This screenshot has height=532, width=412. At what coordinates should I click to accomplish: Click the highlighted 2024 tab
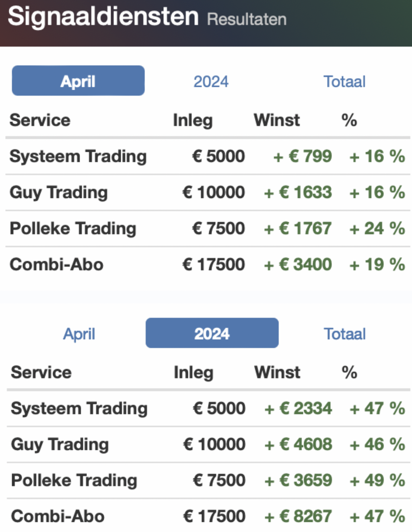[x=212, y=333]
